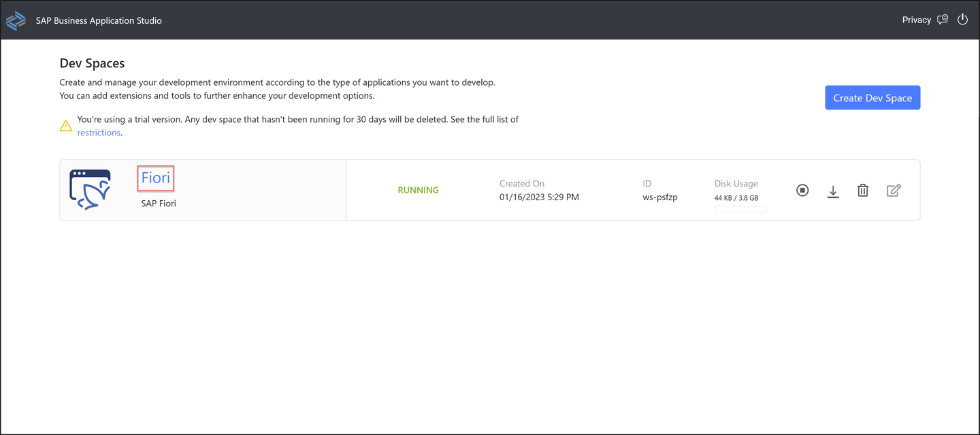Open the Fiori dev space link
Image resolution: width=980 pixels, height=435 pixels.
pos(156,178)
